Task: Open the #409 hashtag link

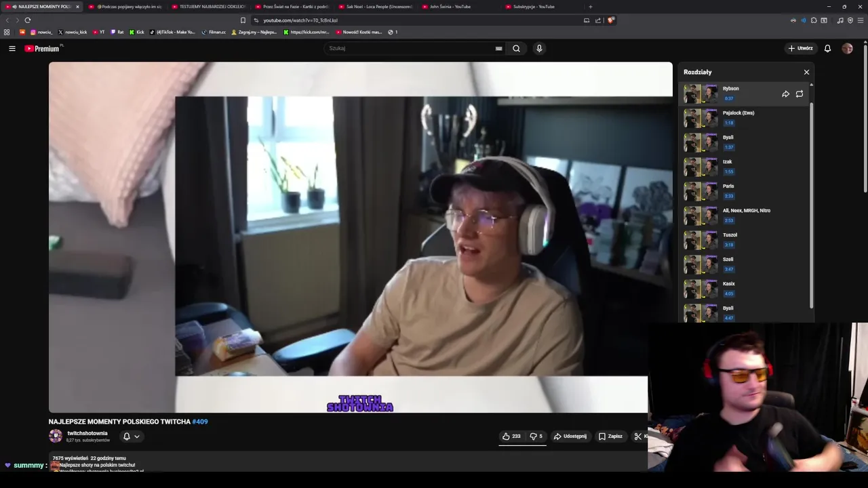Action: click(200, 422)
